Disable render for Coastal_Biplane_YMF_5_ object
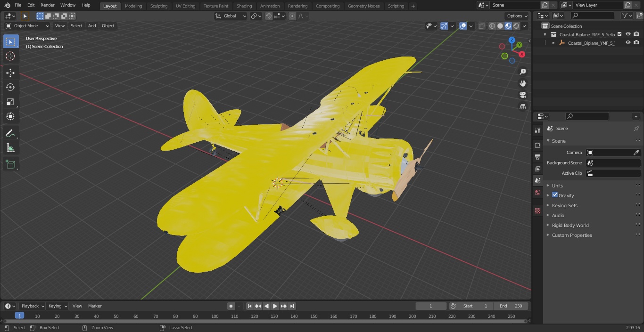 (x=636, y=42)
